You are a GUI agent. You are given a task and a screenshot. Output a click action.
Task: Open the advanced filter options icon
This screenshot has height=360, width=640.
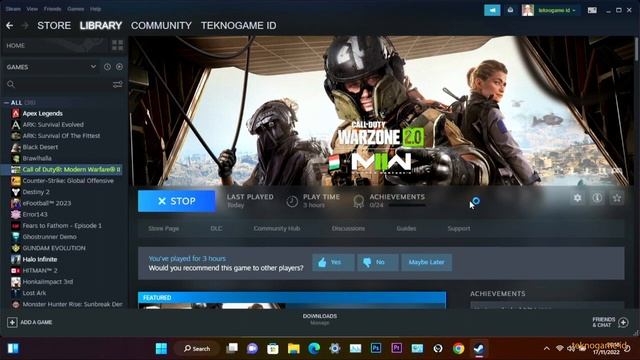pos(118,84)
